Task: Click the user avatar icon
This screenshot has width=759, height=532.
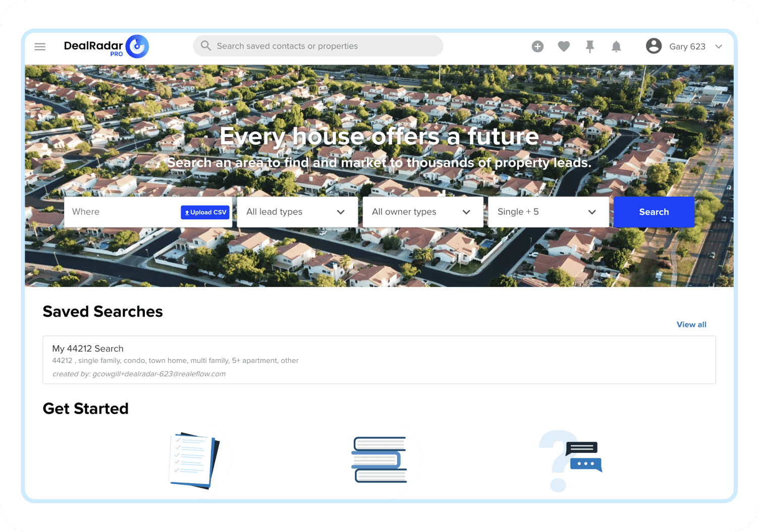Action: pos(654,46)
